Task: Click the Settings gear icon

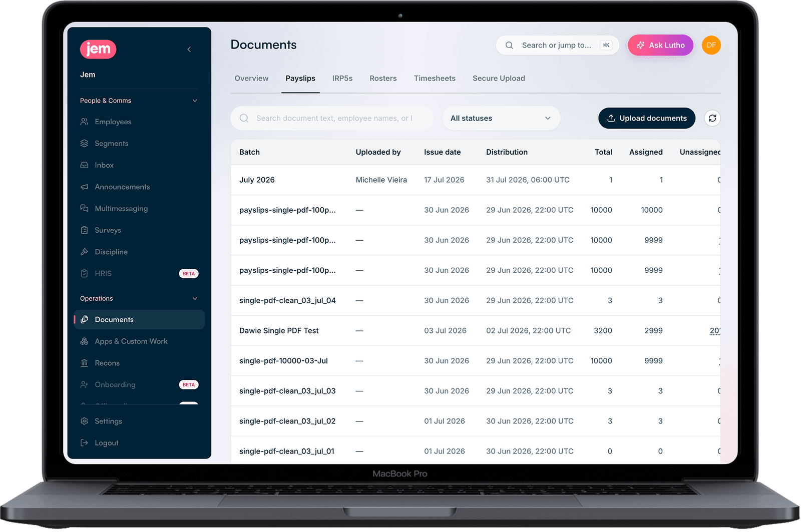Action: pyautogui.click(x=84, y=421)
